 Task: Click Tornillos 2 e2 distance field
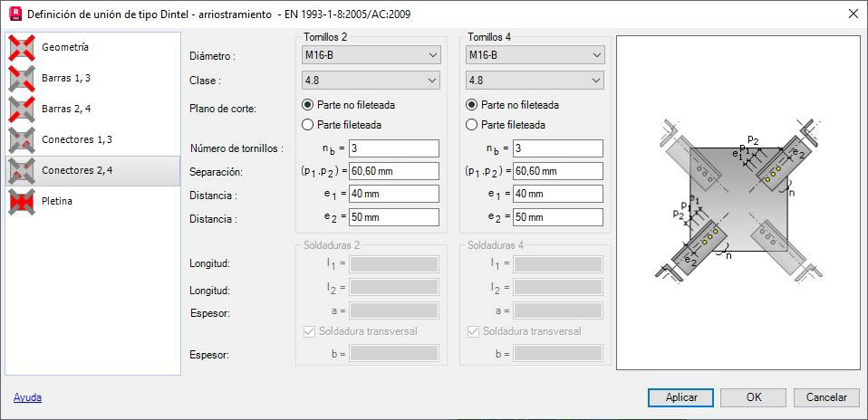[394, 217]
